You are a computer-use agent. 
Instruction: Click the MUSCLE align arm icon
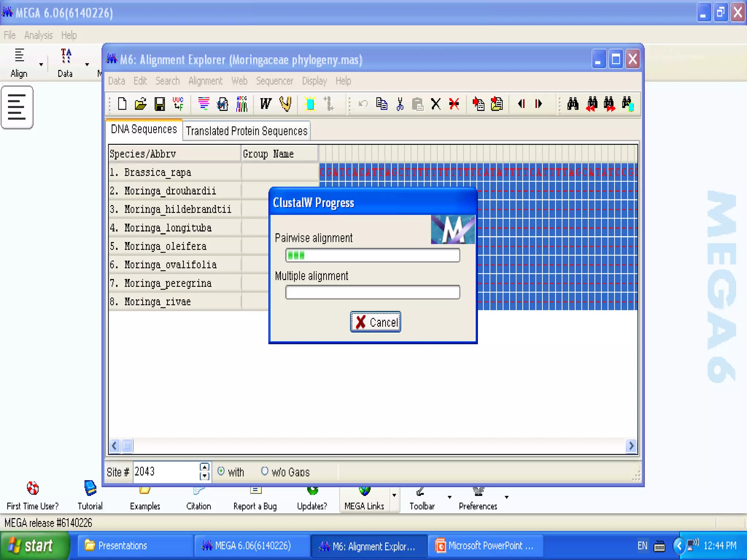click(x=285, y=104)
